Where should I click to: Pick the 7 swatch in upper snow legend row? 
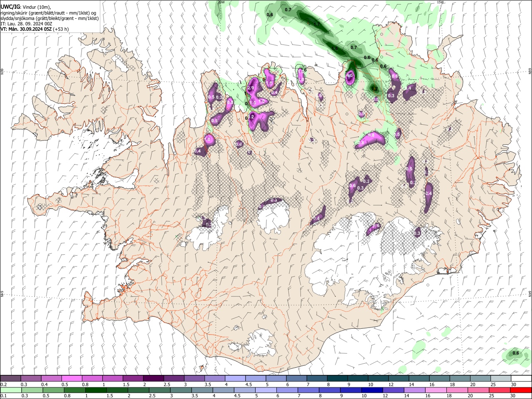pyautogui.click(x=316, y=379)
